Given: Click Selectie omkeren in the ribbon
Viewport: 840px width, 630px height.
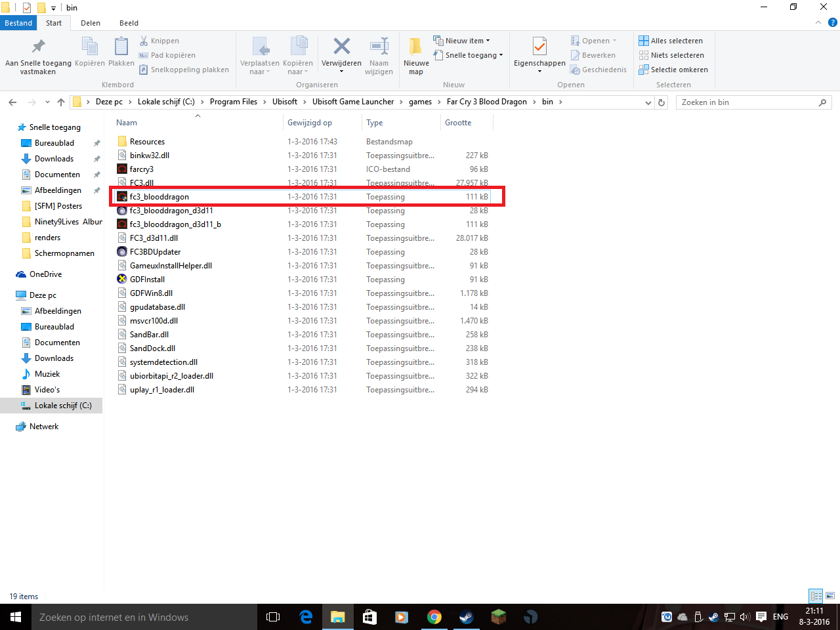Looking at the screenshot, I should point(673,70).
